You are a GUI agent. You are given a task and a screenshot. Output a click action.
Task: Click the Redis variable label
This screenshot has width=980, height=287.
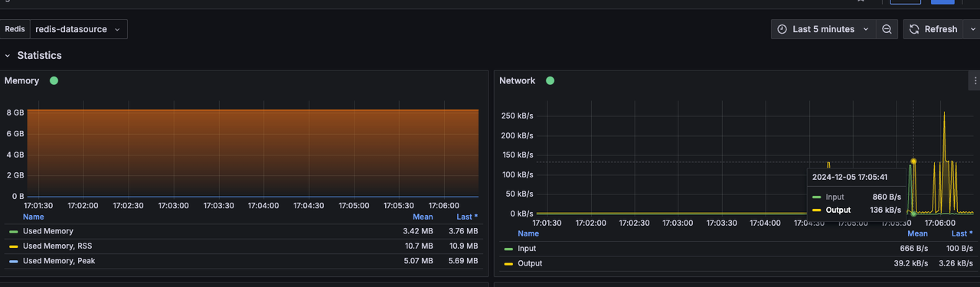[x=15, y=29]
